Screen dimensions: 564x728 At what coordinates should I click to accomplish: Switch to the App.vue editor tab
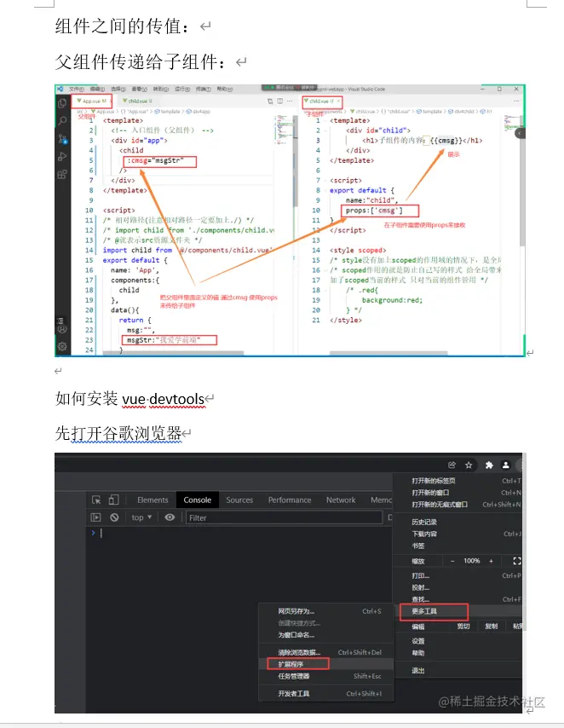pyautogui.click(x=92, y=101)
